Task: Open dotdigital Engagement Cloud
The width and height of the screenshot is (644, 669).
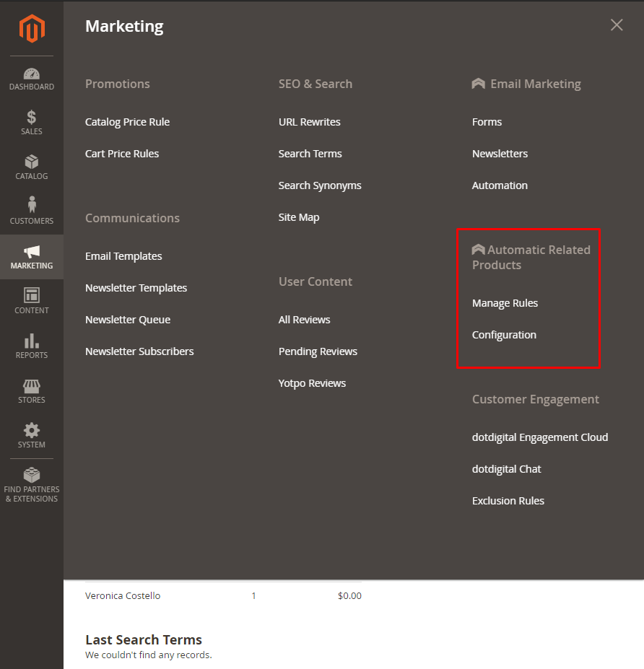Action: (540, 437)
